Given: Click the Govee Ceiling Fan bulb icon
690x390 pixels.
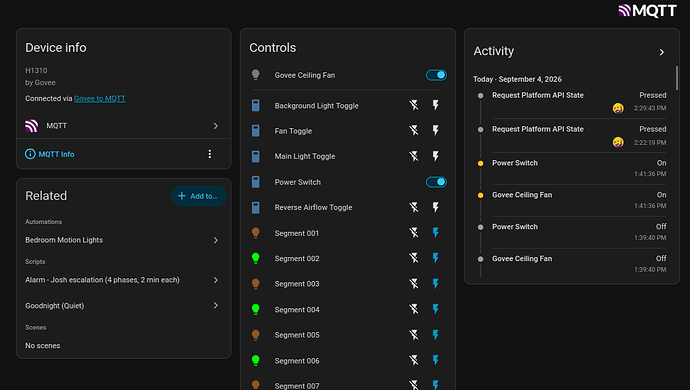Looking at the screenshot, I should pyautogui.click(x=256, y=75).
